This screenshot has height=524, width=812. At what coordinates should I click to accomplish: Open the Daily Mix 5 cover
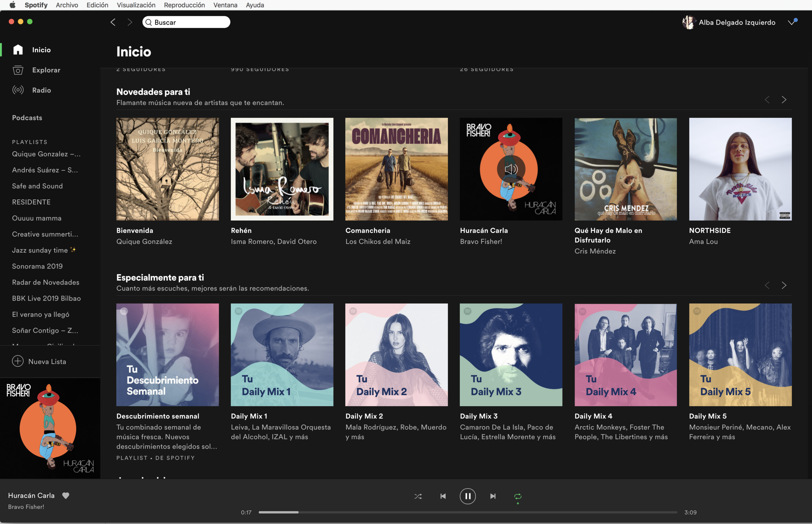pos(740,355)
